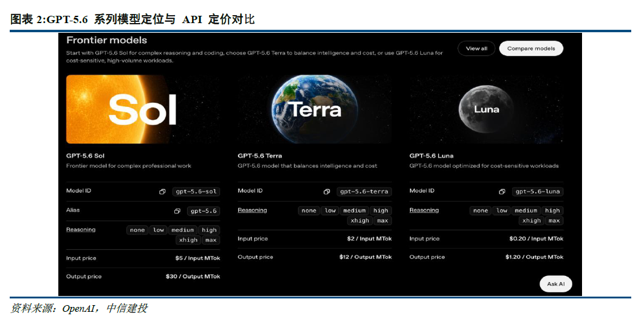Click the 'medium' reasoning chip for Sol
Viewport: 644px width, 327px height.
182,230
